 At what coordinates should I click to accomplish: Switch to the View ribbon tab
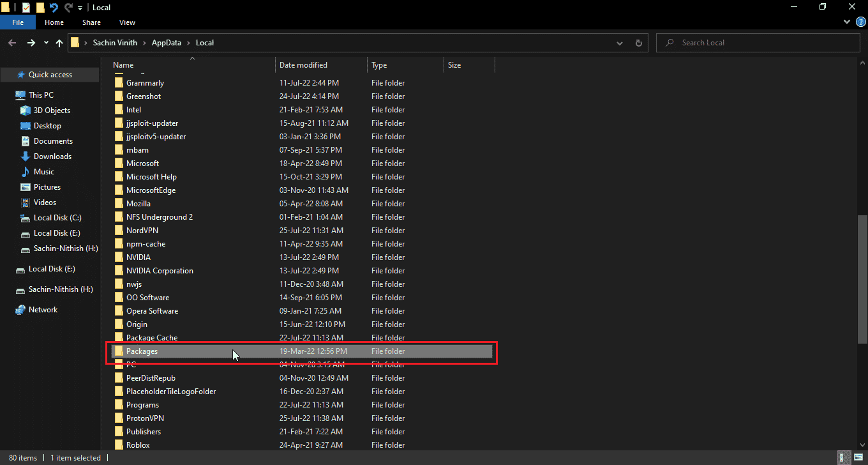(127, 22)
